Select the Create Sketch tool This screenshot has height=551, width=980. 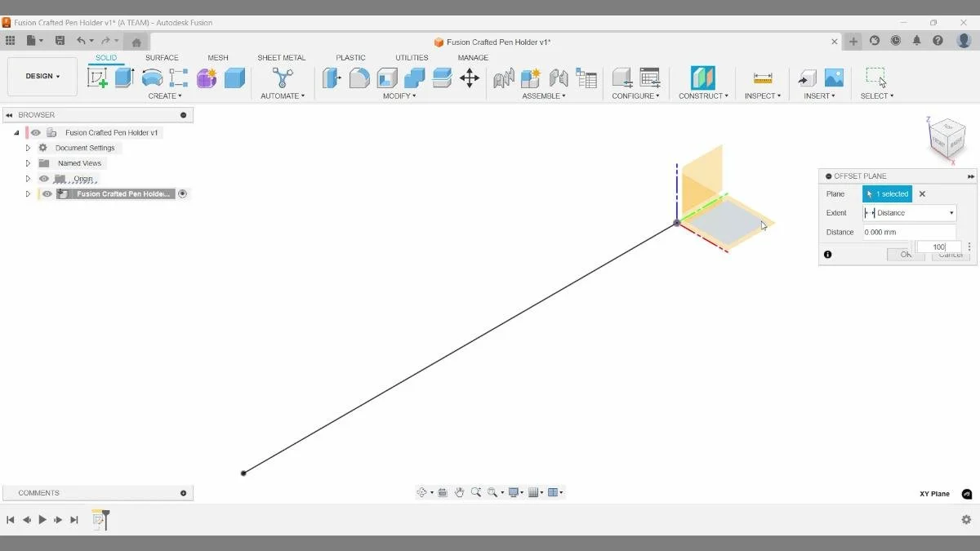pos(97,78)
